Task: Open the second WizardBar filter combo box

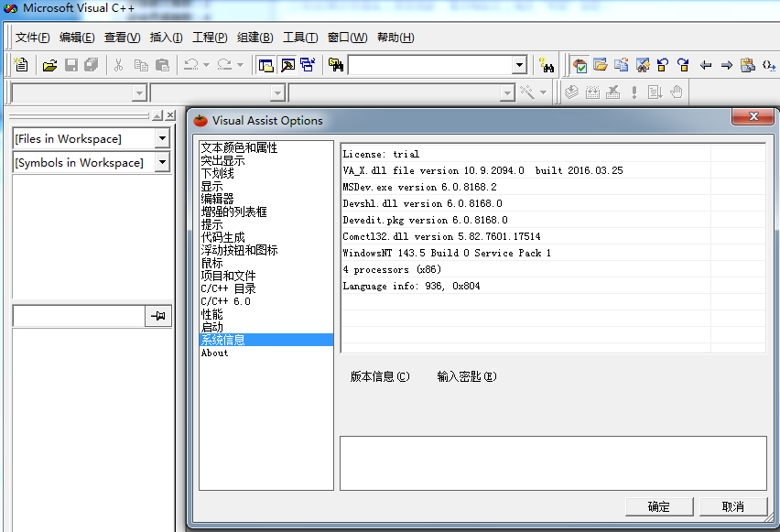Action: (277, 92)
